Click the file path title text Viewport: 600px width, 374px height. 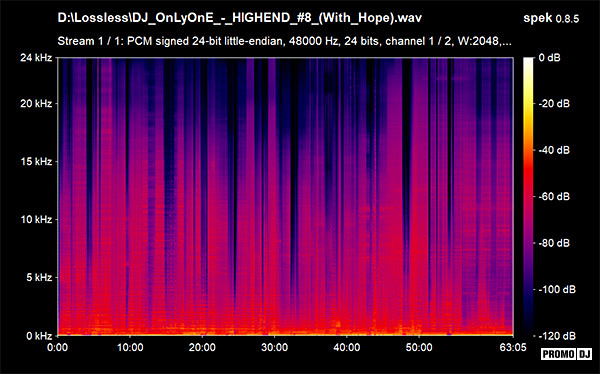(x=240, y=18)
